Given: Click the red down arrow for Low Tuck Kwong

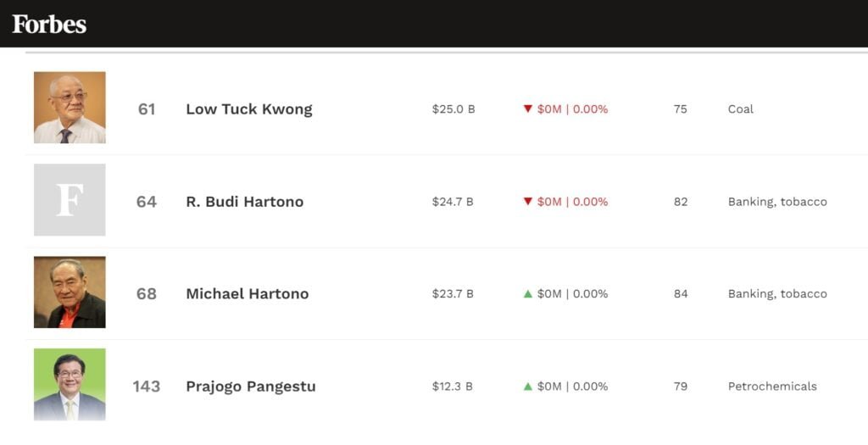Looking at the screenshot, I should (x=527, y=109).
